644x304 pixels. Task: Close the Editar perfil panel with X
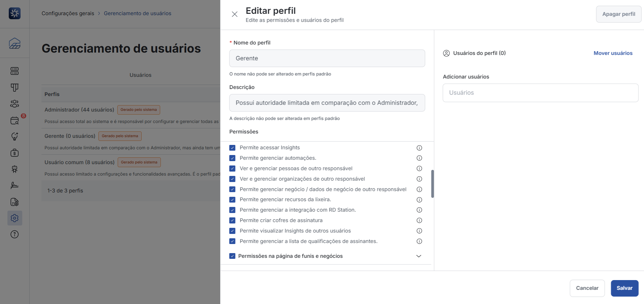(x=235, y=14)
